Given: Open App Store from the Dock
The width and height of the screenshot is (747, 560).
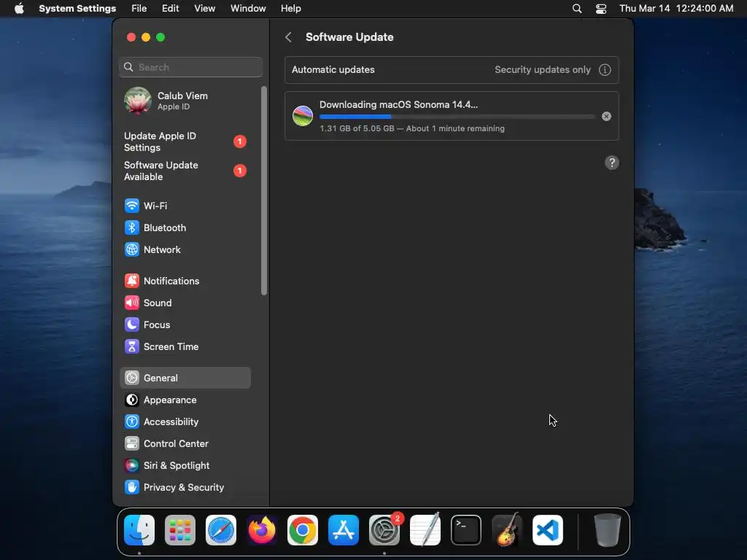Looking at the screenshot, I should pos(344,530).
